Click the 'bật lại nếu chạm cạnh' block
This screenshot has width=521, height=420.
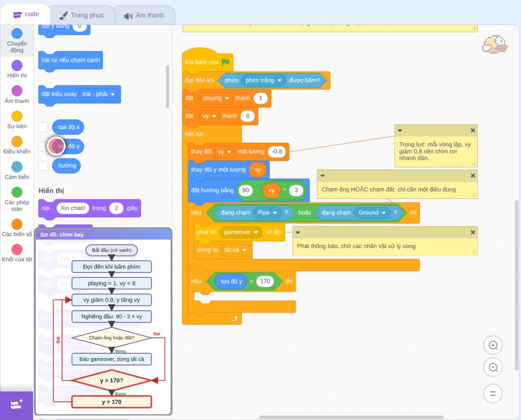tap(70, 60)
